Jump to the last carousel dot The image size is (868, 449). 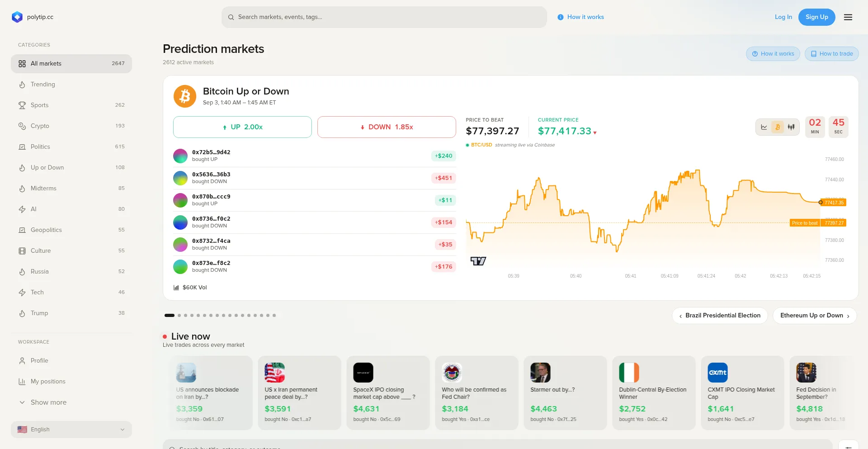[x=274, y=316]
